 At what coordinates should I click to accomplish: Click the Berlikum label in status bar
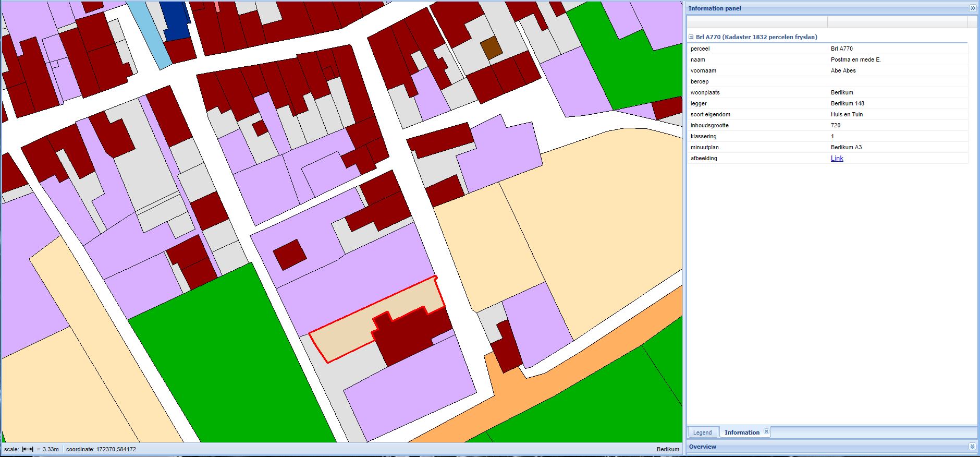tap(668, 449)
